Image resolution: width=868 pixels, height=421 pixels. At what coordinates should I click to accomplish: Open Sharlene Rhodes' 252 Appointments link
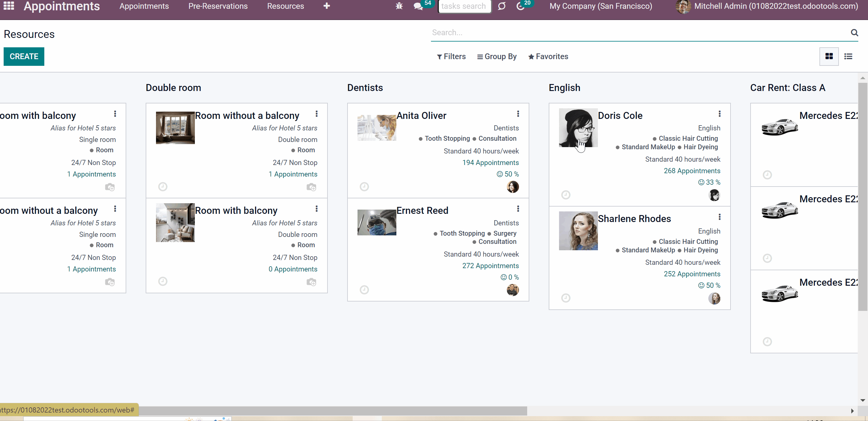point(692,274)
